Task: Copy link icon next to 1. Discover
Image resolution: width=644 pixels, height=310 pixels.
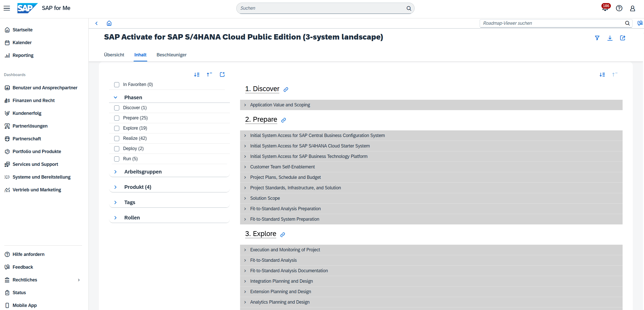Action: (x=286, y=90)
